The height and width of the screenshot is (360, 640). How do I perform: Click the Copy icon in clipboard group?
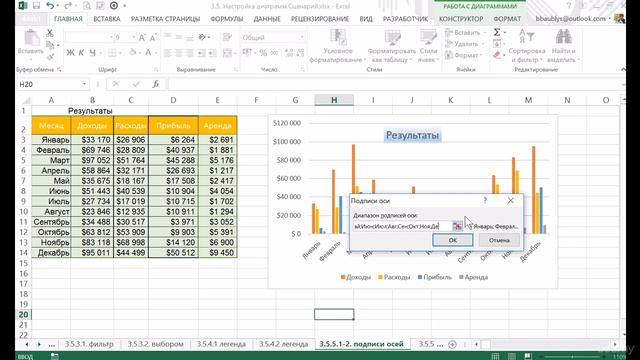(50, 45)
